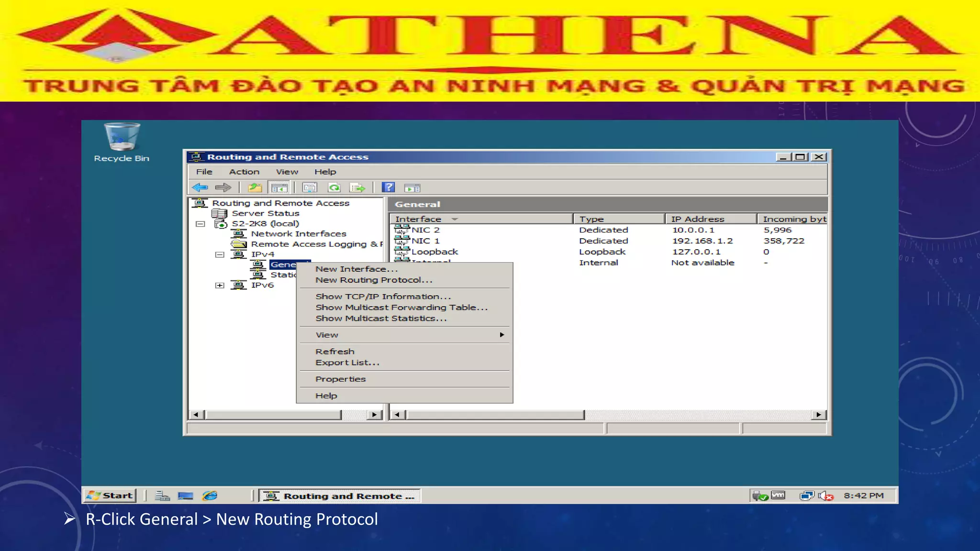Click the 192.168.1.2 IP address cell
Viewport: 980px width, 551px height.
click(702, 241)
